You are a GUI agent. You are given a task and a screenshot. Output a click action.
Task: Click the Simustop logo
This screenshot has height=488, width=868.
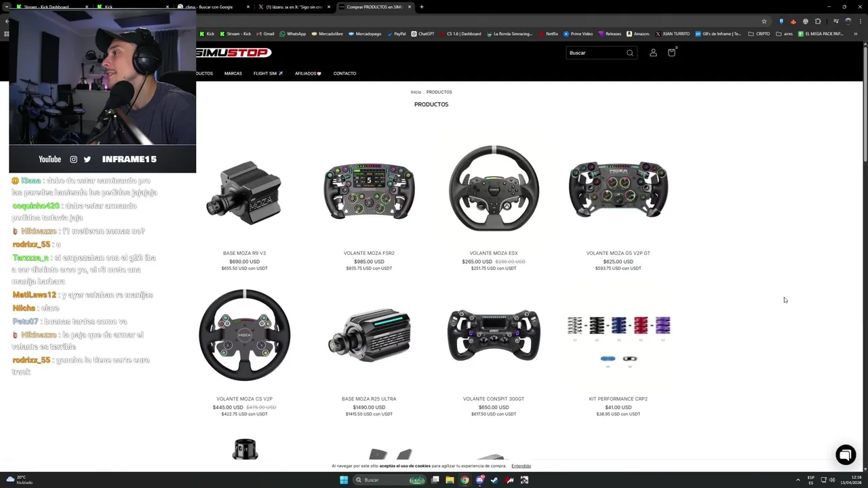[234, 53]
